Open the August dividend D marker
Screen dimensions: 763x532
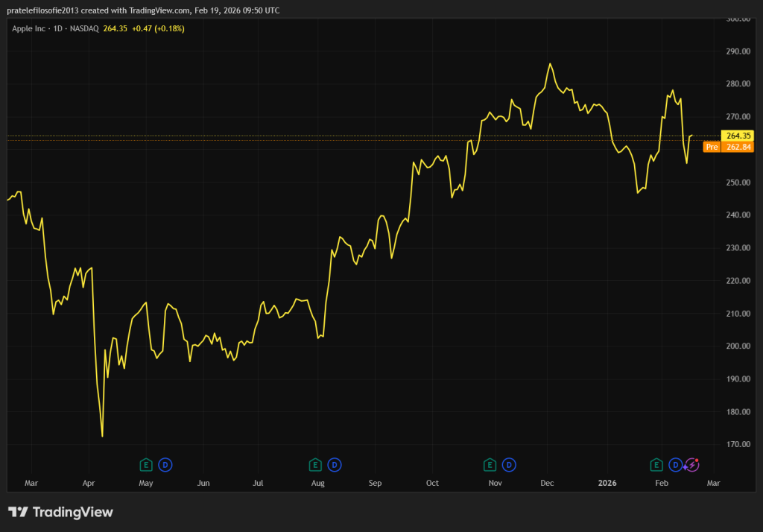pos(335,465)
